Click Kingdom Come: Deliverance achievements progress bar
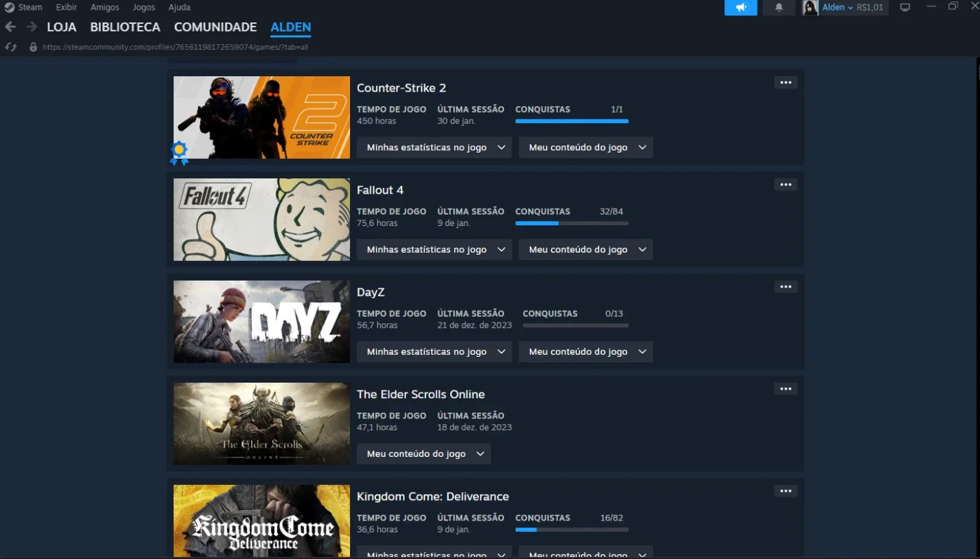 [572, 530]
